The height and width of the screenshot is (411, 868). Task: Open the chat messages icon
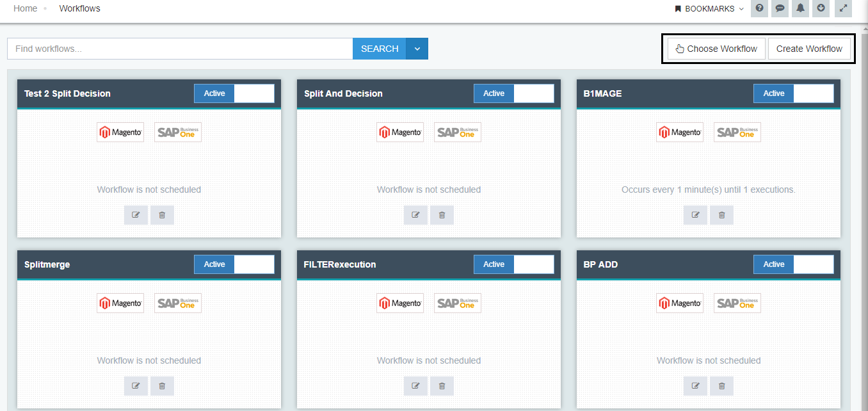coord(780,8)
